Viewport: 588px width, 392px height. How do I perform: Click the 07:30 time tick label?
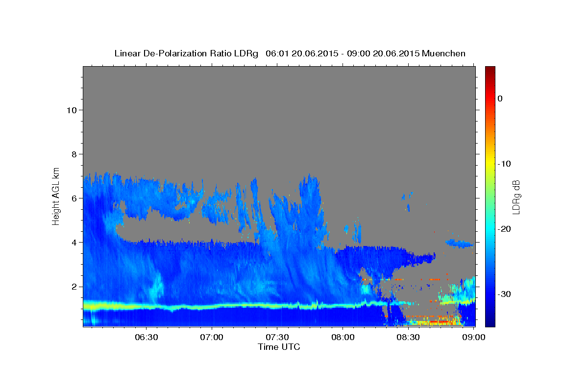(277, 338)
